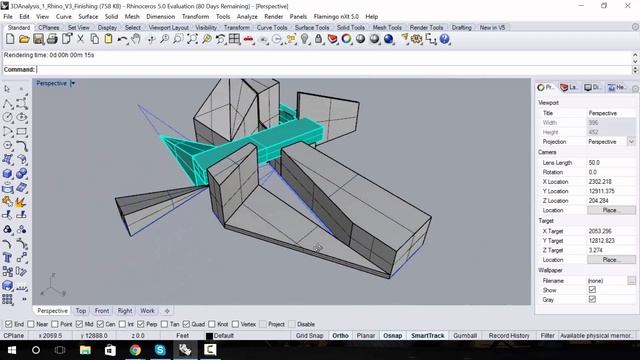Open Skype from the taskbar
Image resolution: width=640 pixels, height=360 pixels.
coord(160,350)
